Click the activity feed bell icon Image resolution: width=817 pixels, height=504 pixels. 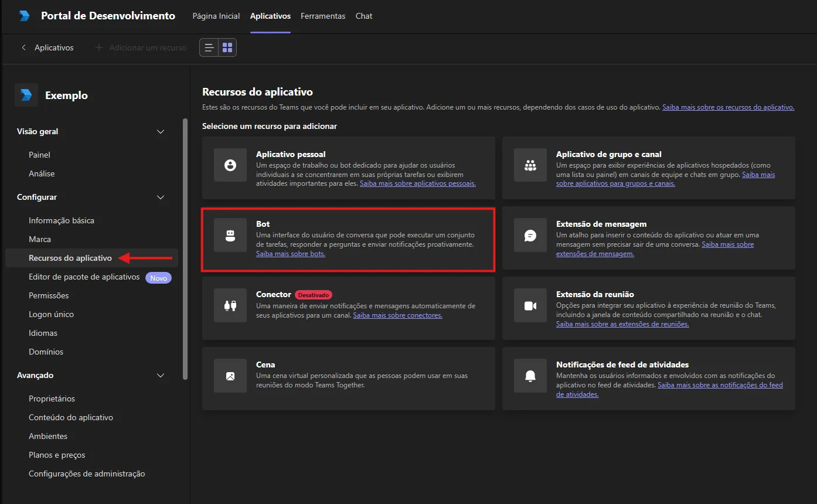pos(530,376)
